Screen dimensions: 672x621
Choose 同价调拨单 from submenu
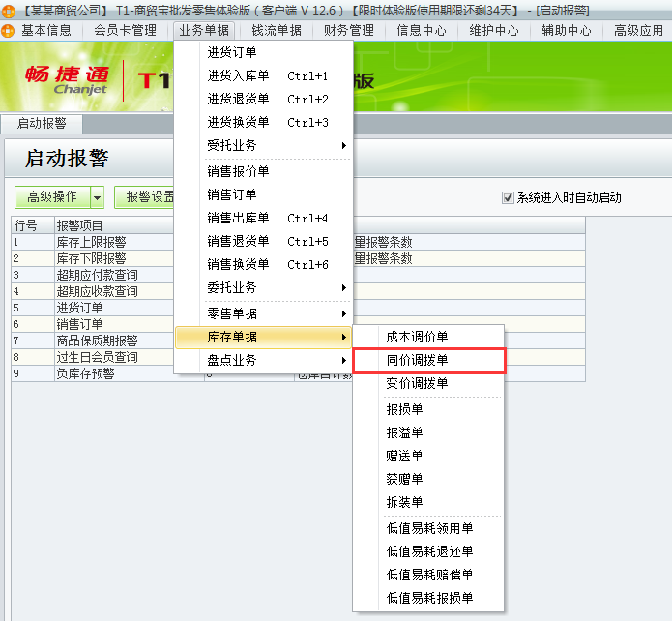(428, 360)
